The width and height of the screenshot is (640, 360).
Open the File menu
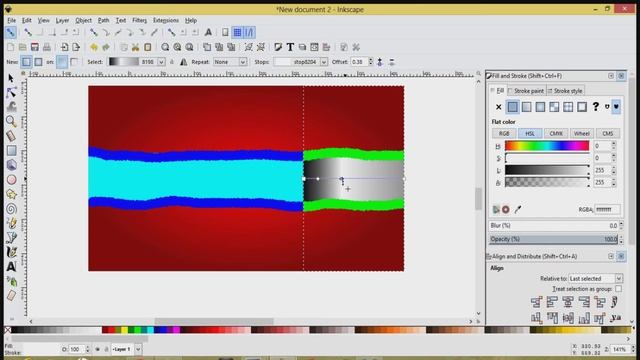(11, 20)
